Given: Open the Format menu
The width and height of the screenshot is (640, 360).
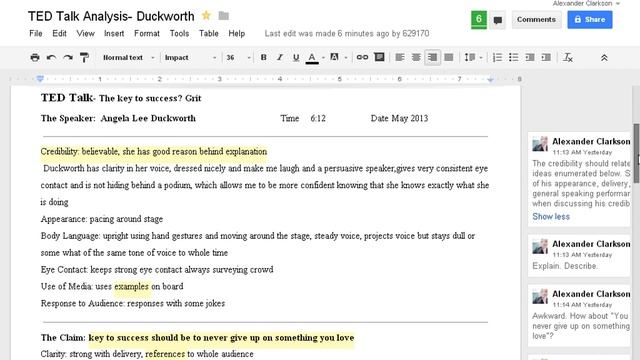Looking at the screenshot, I should tap(147, 33).
